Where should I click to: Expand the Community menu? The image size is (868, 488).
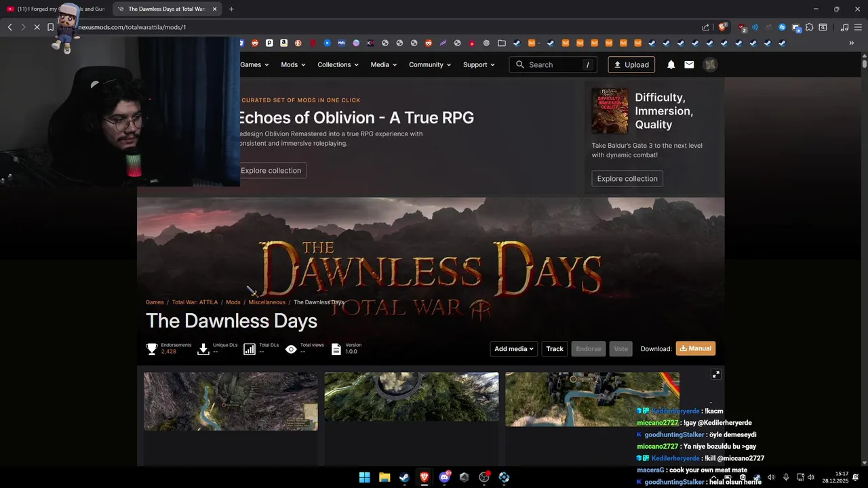430,64
